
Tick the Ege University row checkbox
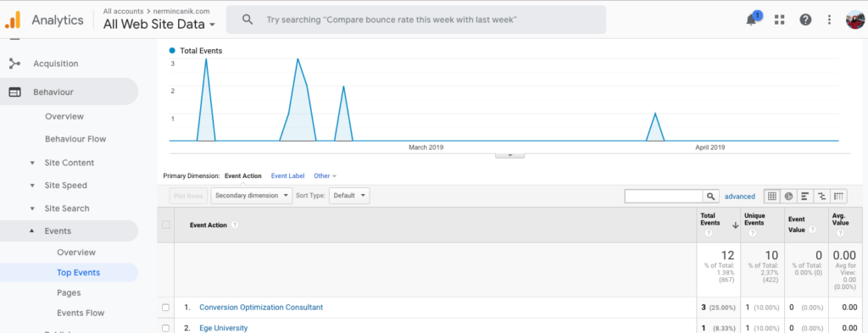coord(165,328)
